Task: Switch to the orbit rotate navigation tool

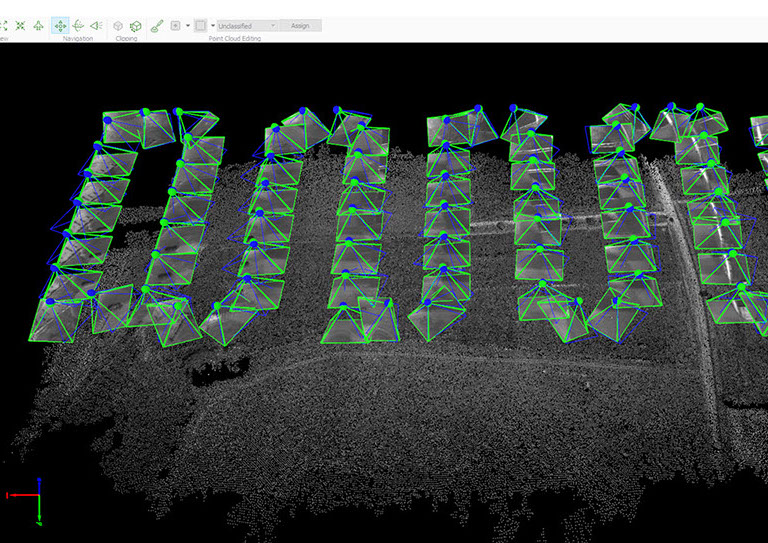Action: tap(78, 25)
